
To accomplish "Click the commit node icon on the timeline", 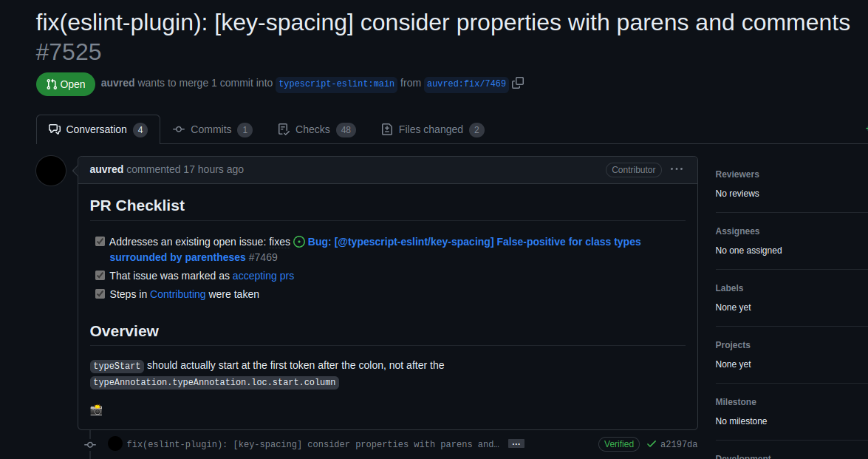I will pyautogui.click(x=90, y=444).
